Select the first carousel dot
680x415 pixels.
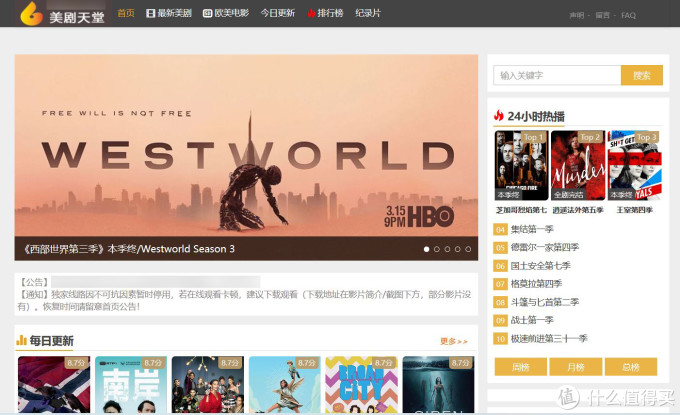[x=426, y=249]
